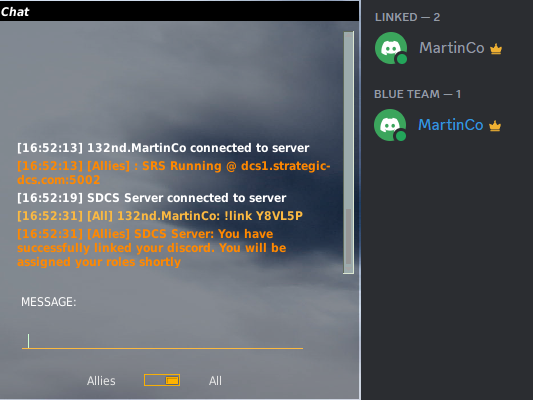Select the Allies chat option label
This screenshot has height=400, width=533.
[101, 381]
